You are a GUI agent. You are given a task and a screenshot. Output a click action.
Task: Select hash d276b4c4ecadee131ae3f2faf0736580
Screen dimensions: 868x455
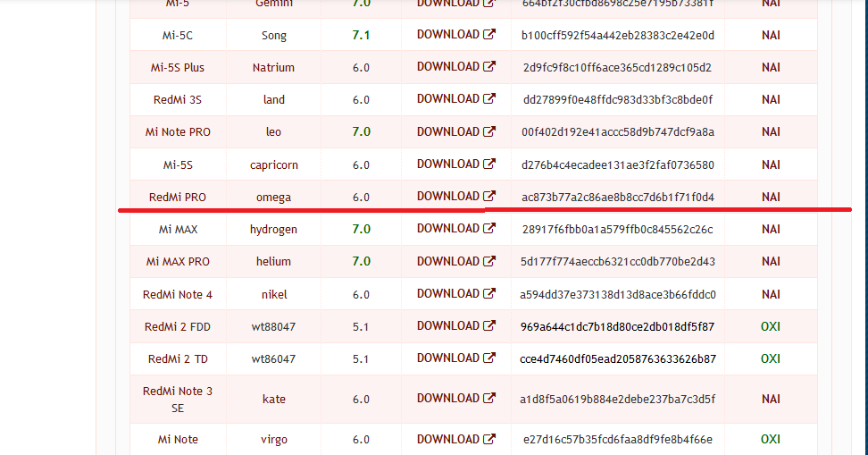point(618,165)
